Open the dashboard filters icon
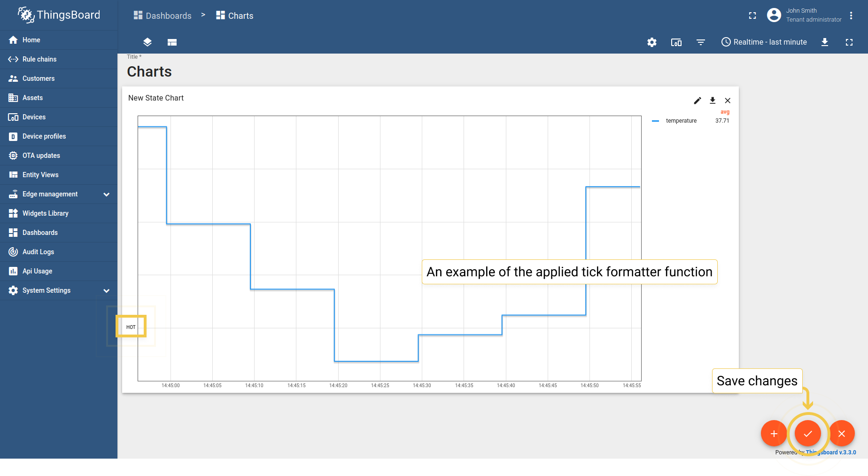 click(701, 42)
